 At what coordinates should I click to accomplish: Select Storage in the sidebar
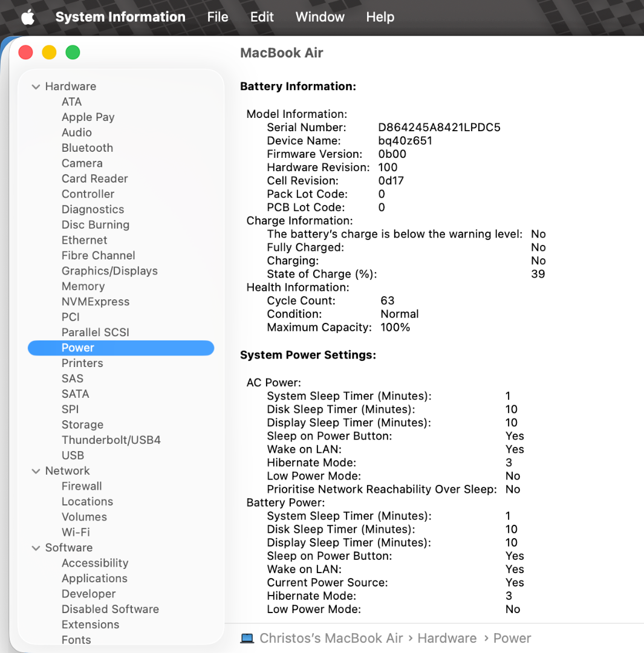coord(82,425)
